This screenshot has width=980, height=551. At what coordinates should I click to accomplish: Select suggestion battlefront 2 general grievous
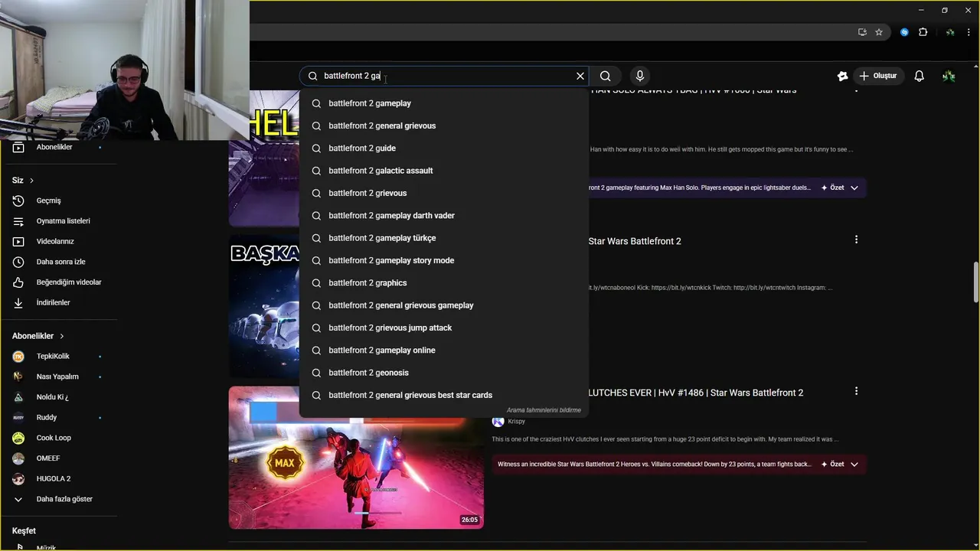point(444,126)
